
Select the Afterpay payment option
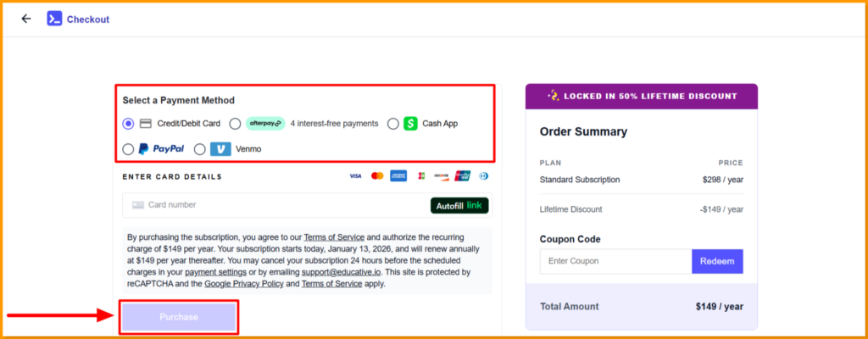pyautogui.click(x=235, y=124)
